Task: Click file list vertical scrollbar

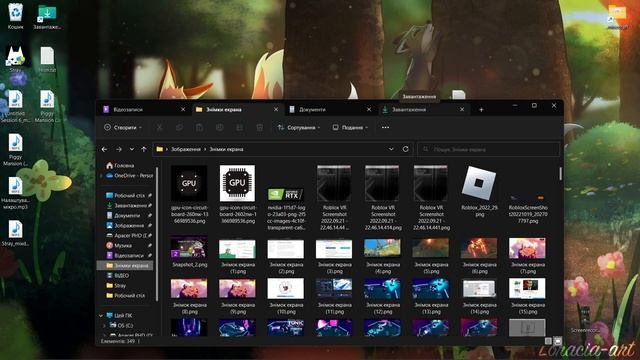Action: click(560, 173)
